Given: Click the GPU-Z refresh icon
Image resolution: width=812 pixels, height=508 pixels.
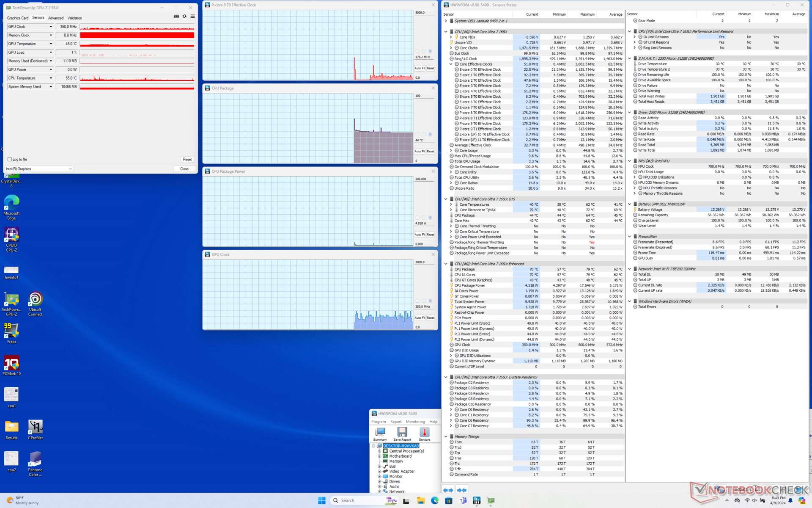Looking at the screenshot, I should pos(184,17).
